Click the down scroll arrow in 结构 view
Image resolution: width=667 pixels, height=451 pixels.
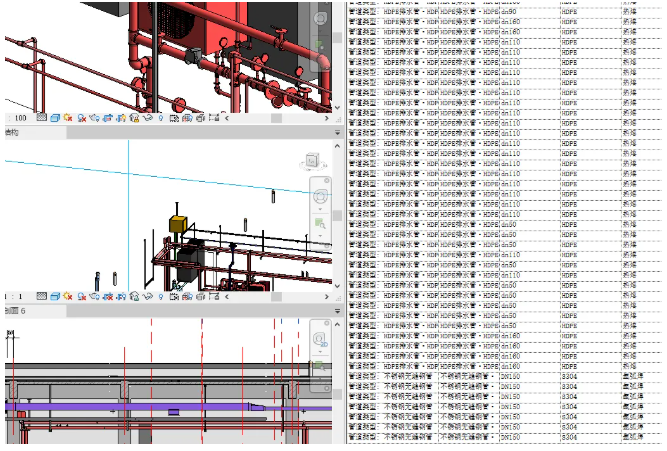(337, 286)
